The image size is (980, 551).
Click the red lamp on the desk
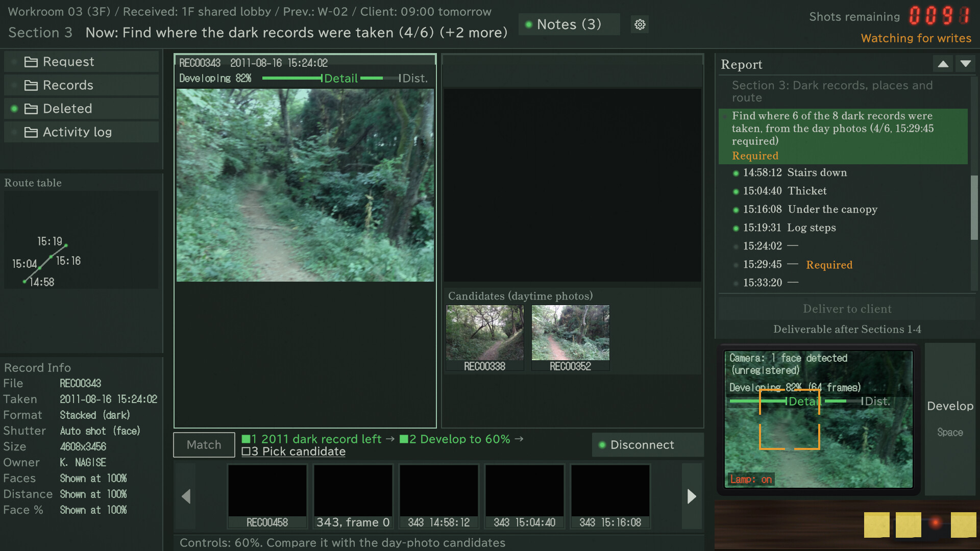pyautogui.click(x=935, y=523)
